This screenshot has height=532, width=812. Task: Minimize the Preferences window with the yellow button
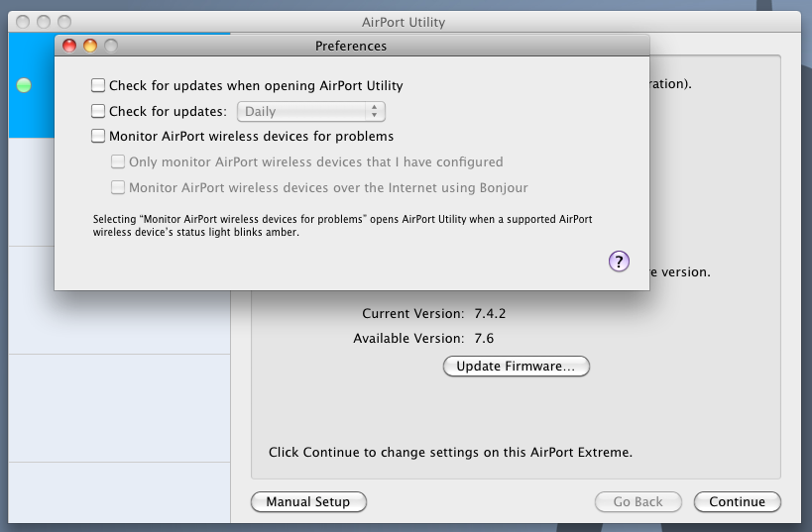point(90,46)
